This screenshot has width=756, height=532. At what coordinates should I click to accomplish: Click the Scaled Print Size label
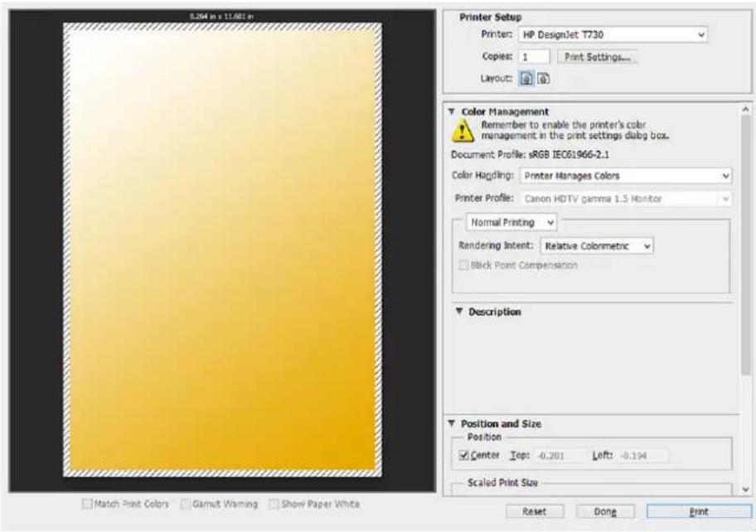502,483
